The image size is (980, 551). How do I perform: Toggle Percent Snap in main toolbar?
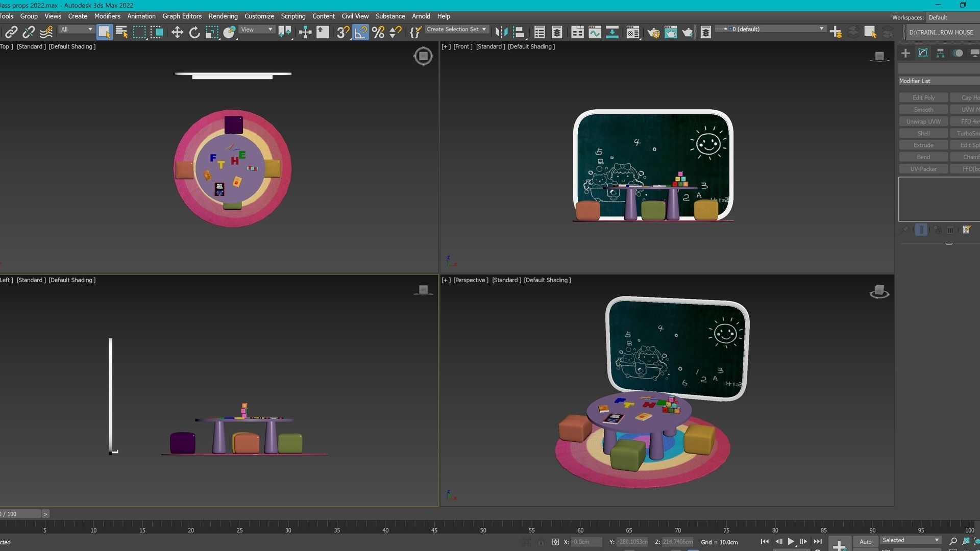(x=378, y=33)
